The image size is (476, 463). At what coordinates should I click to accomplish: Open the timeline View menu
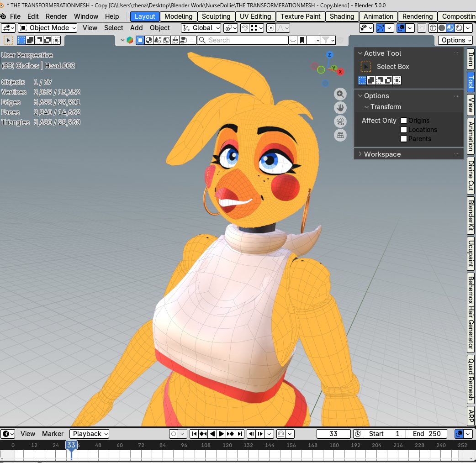pos(27,434)
